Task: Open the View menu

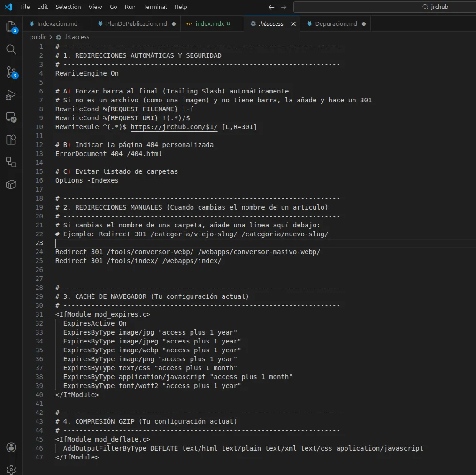Action: point(95,7)
